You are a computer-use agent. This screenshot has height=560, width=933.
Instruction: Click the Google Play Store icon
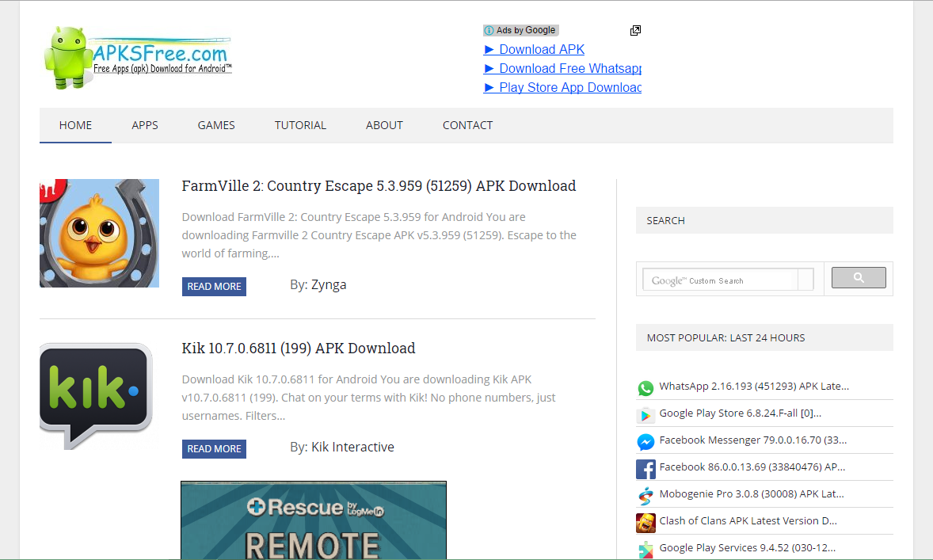[645, 415]
